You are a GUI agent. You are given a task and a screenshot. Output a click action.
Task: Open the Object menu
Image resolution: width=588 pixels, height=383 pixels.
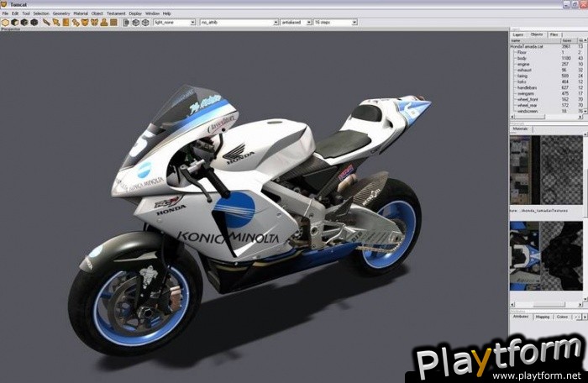click(97, 13)
